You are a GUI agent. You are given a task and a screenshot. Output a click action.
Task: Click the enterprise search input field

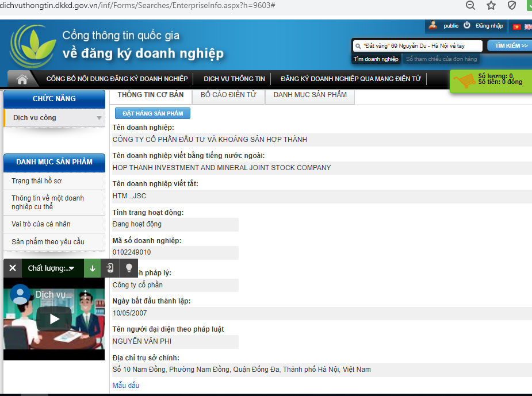point(417,45)
